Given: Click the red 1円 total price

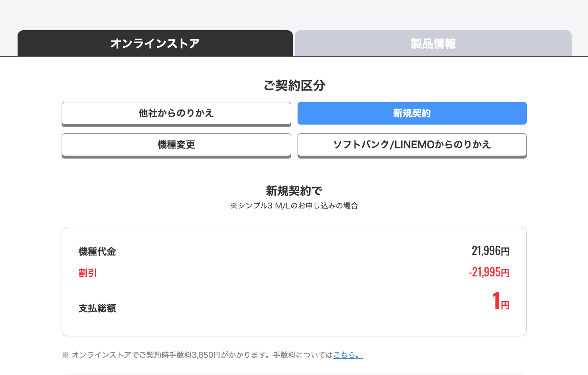Looking at the screenshot, I should click(x=500, y=301).
